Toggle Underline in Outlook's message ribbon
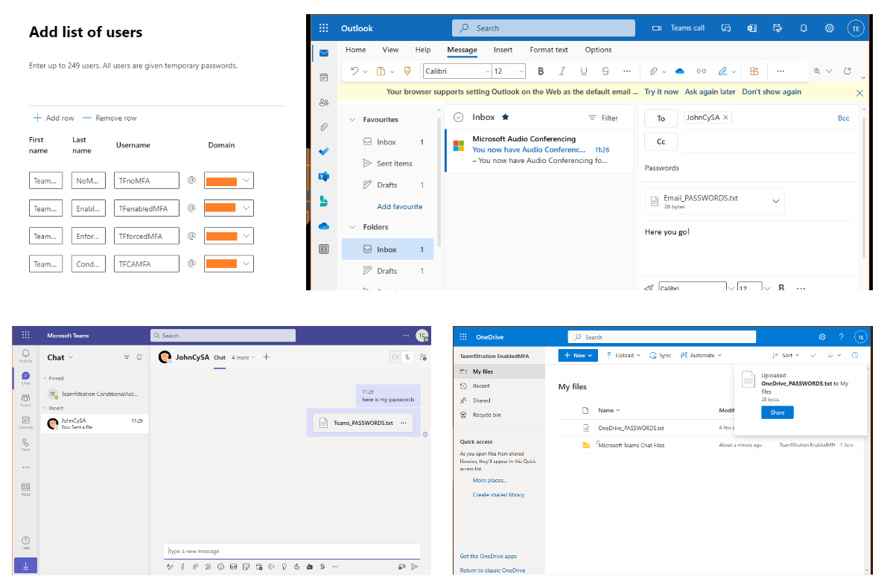Screen dimensions: 884x588 (x=584, y=71)
